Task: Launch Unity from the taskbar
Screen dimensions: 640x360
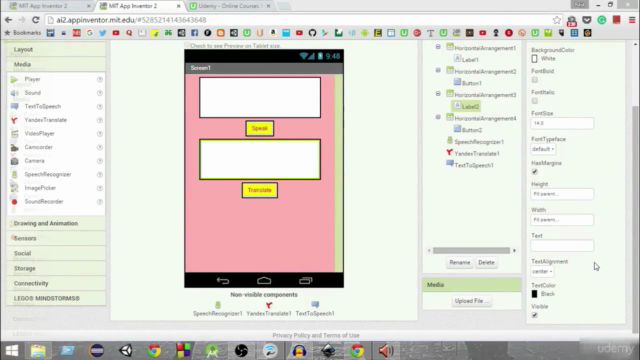Action: click(x=126, y=351)
